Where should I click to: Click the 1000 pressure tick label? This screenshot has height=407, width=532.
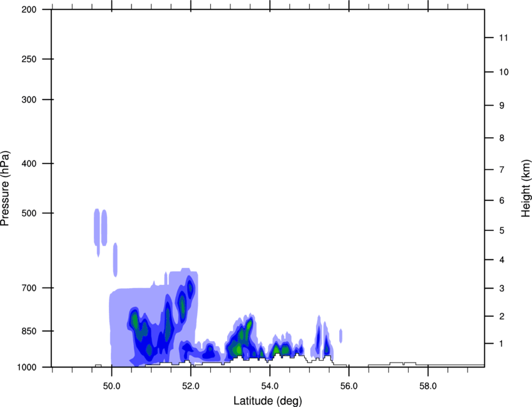27,368
